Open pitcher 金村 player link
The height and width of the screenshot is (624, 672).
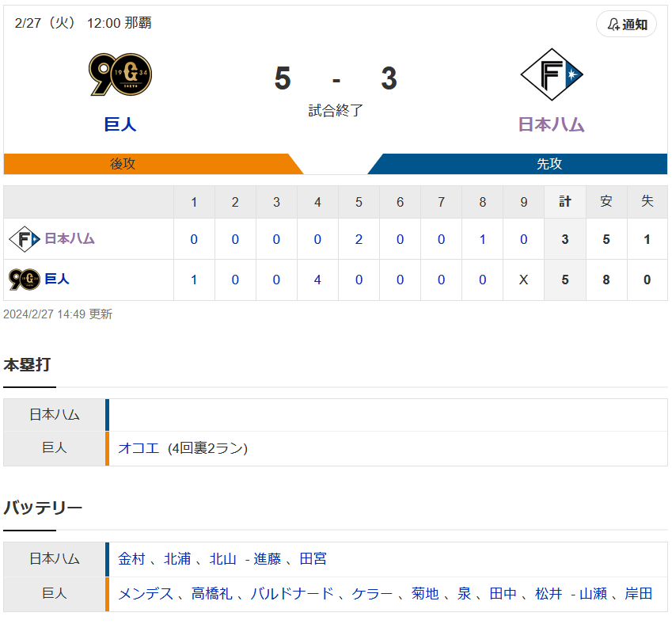tap(131, 559)
